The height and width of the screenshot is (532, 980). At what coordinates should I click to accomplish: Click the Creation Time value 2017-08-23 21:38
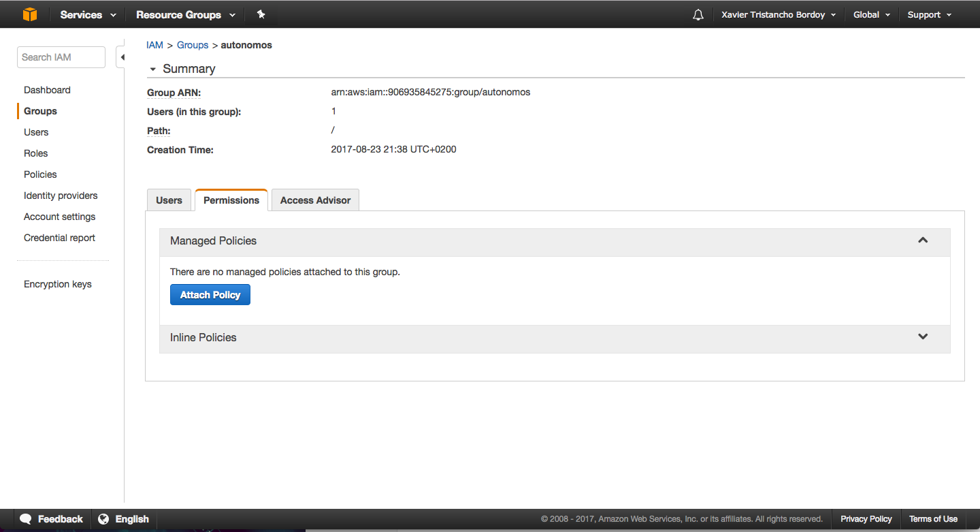point(393,149)
